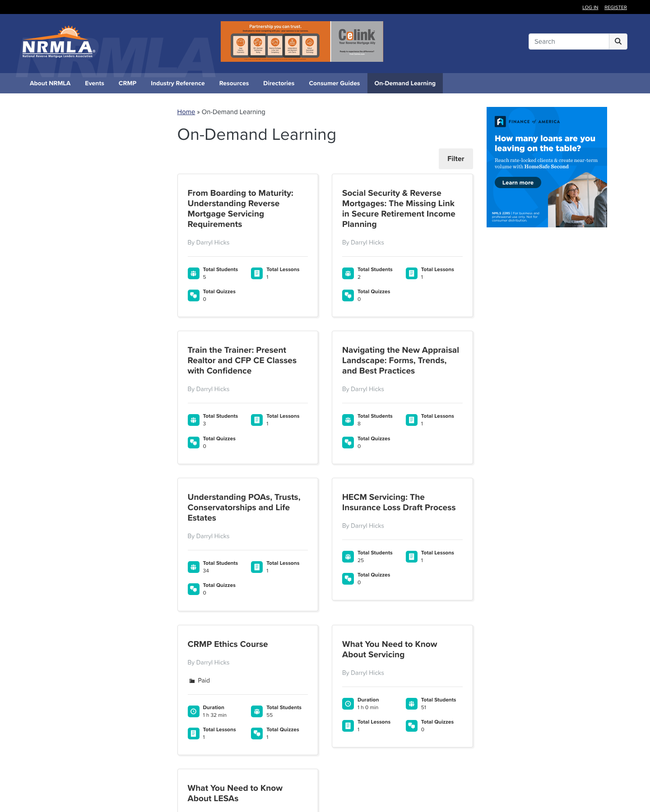Click Total Lessons icon in Train the Trainer card
This screenshot has height=812, width=650.
click(x=257, y=420)
